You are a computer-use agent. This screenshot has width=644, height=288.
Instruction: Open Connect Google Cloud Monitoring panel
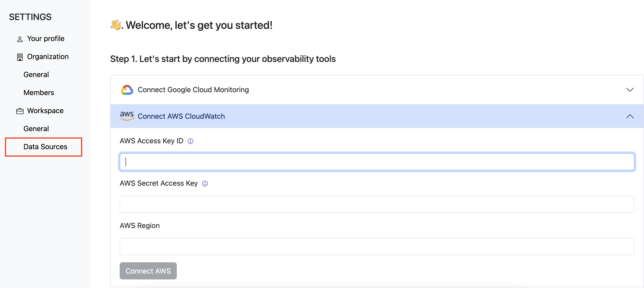193,90
